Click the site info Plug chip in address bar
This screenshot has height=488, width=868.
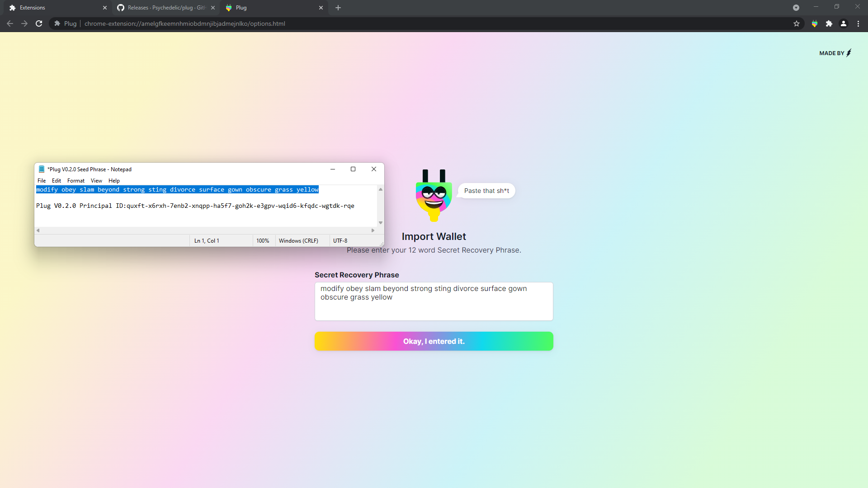[x=65, y=23]
